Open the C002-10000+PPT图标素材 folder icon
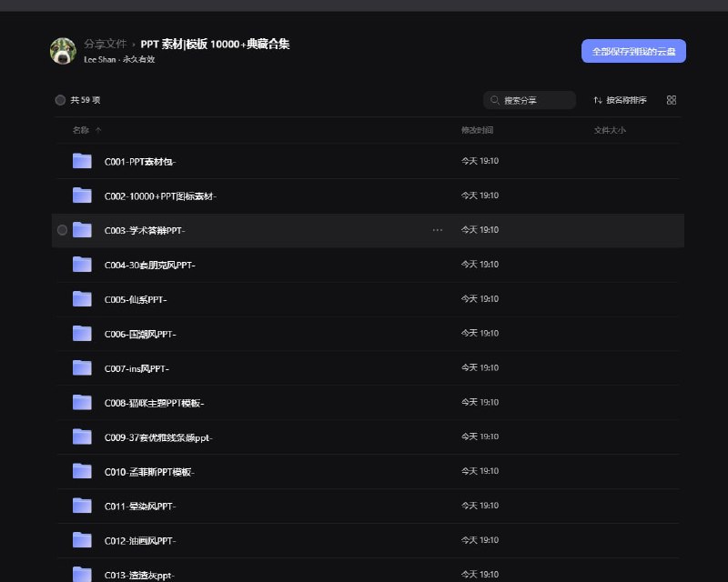 81,195
